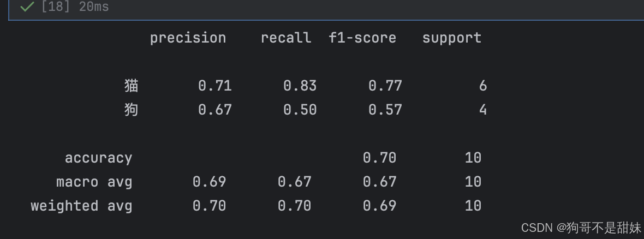
Task: Click the 狗 f1-score value 0.57
Action: click(x=385, y=110)
